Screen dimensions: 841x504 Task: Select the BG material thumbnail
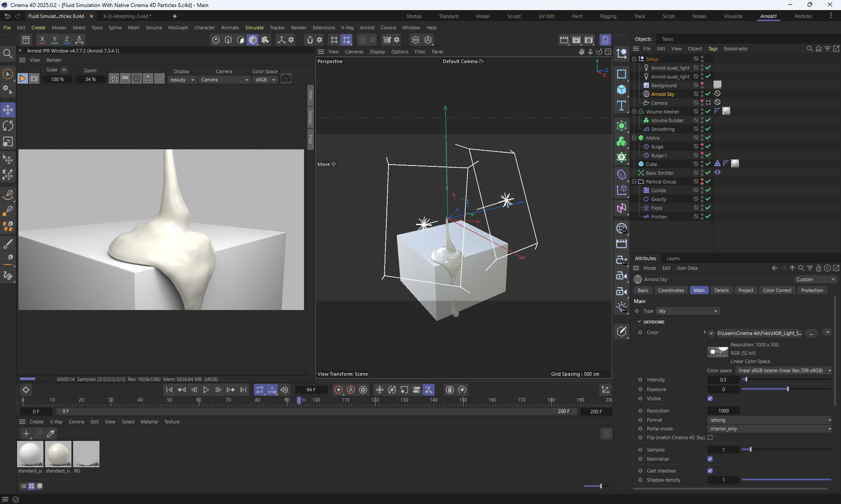[86, 454]
